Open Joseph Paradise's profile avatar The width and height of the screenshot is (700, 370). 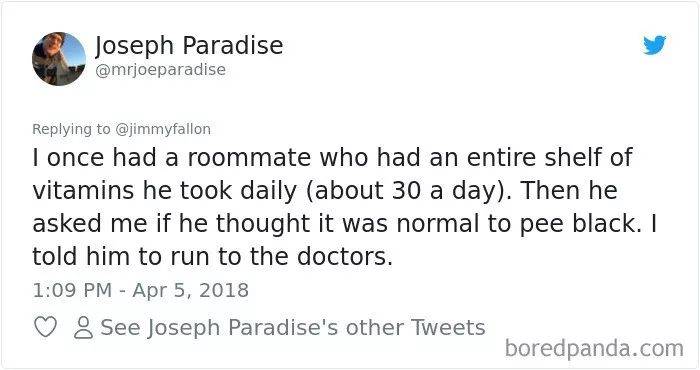[59, 58]
